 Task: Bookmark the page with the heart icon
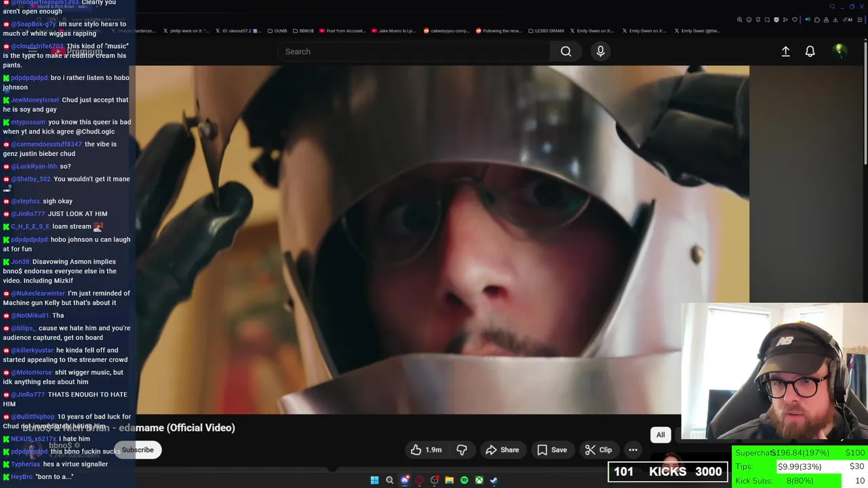pyautogui.click(x=795, y=20)
